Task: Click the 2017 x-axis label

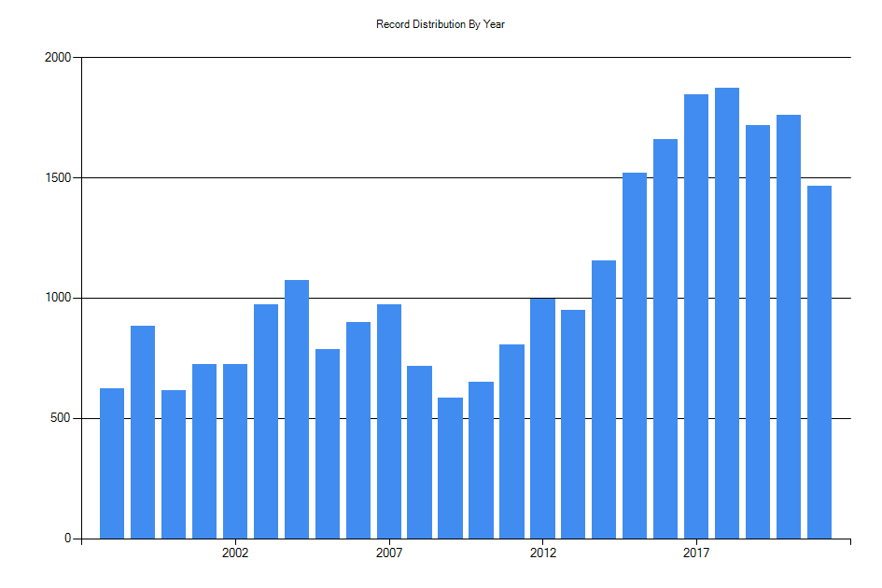Action: tap(695, 553)
